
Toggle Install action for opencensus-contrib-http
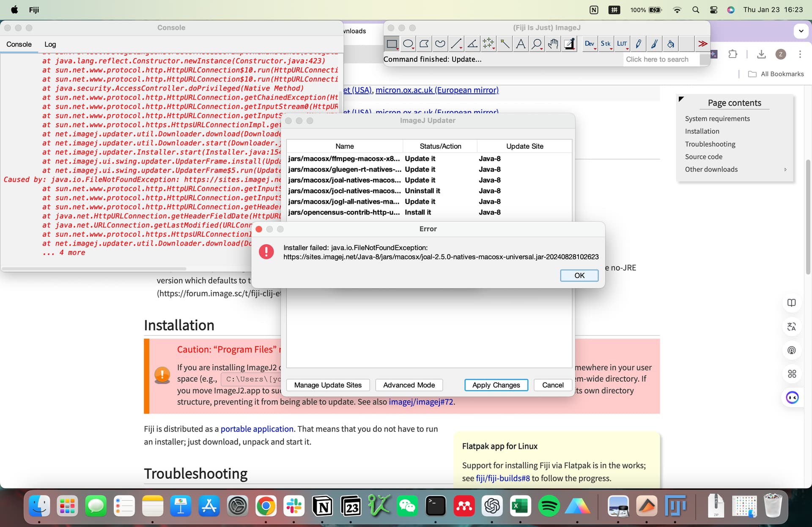418,213
